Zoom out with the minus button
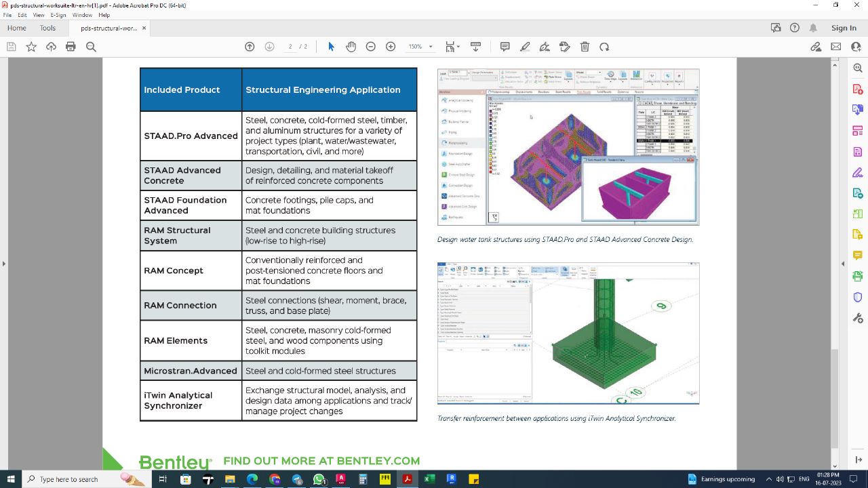This screenshot has height=488, width=868. pyautogui.click(x=371, y=47)
